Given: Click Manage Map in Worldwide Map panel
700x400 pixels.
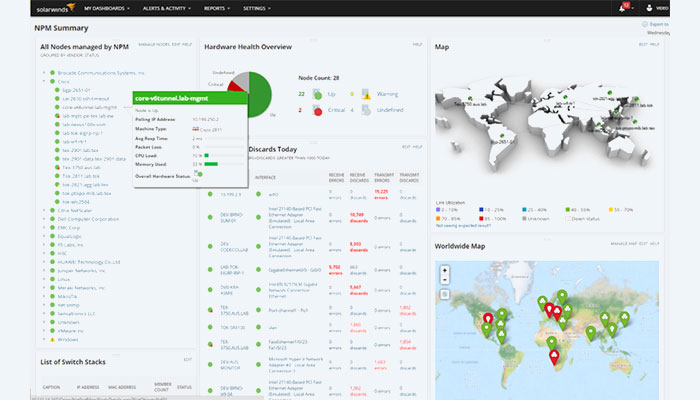Looking at the screenshot, I should (624, 244).
